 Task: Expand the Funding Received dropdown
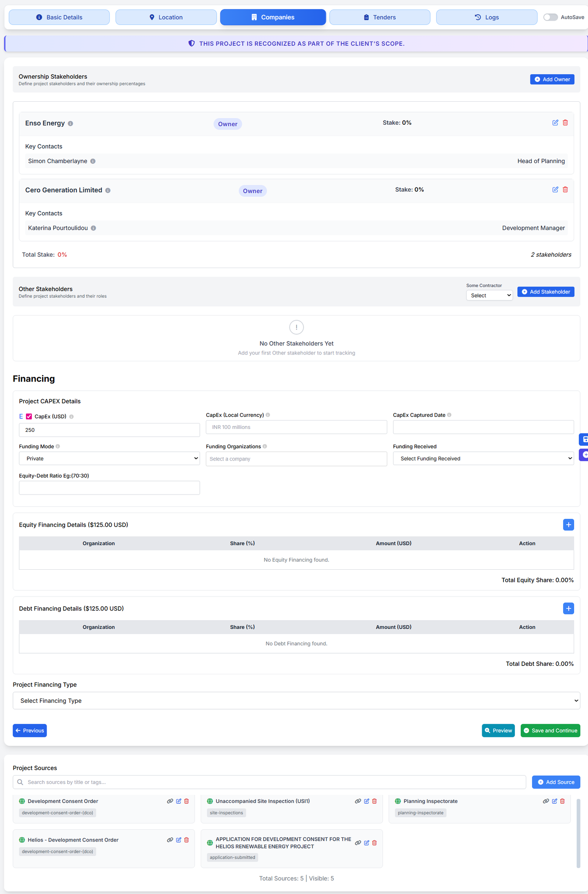(483, 458)
